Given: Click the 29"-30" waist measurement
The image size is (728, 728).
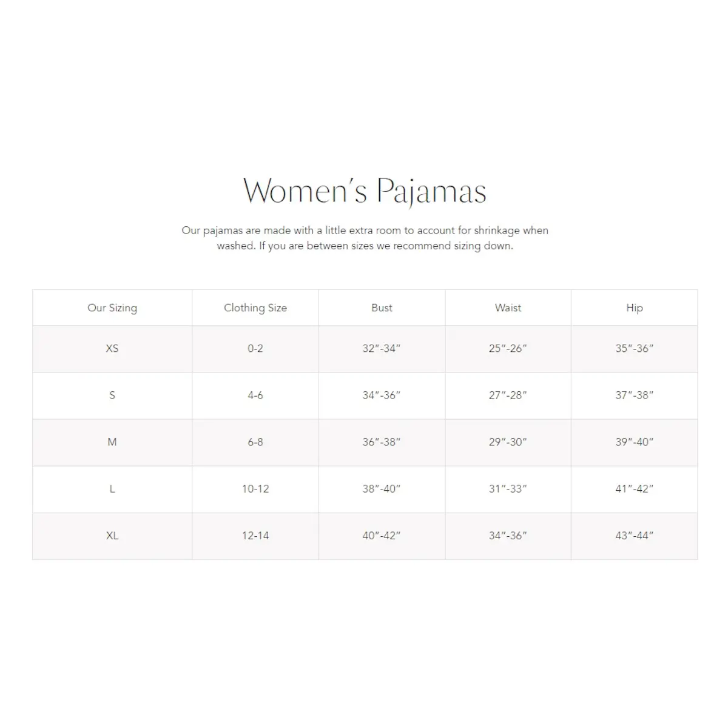Looking at the screenshot, I should click(x=508, y=442).
